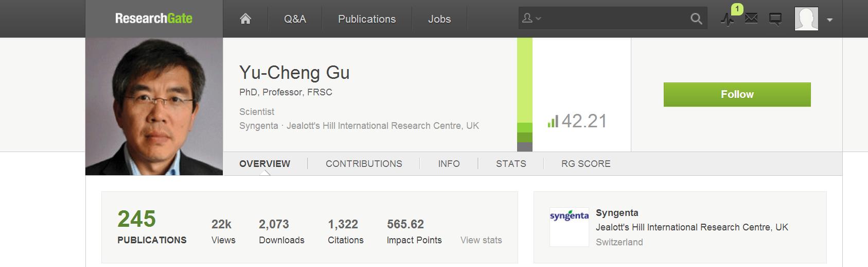
Task: Switch to the RG Score tab
Action: click(x=586, y=163)
